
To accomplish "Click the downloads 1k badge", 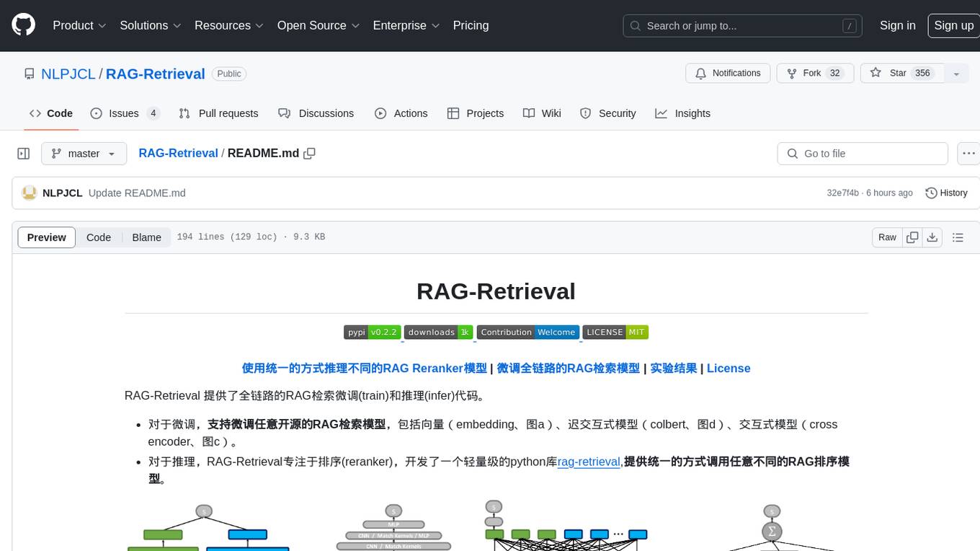I will tap(438, 332).
